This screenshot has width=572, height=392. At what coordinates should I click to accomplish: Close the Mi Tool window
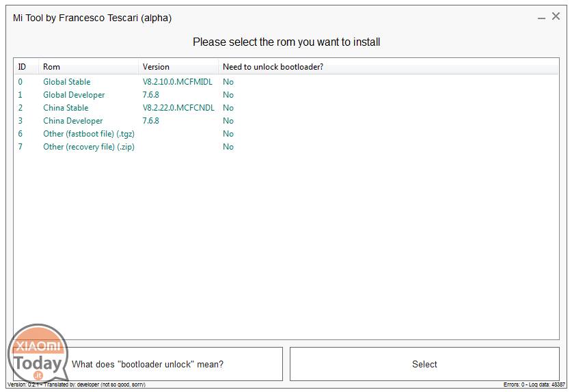556,16
